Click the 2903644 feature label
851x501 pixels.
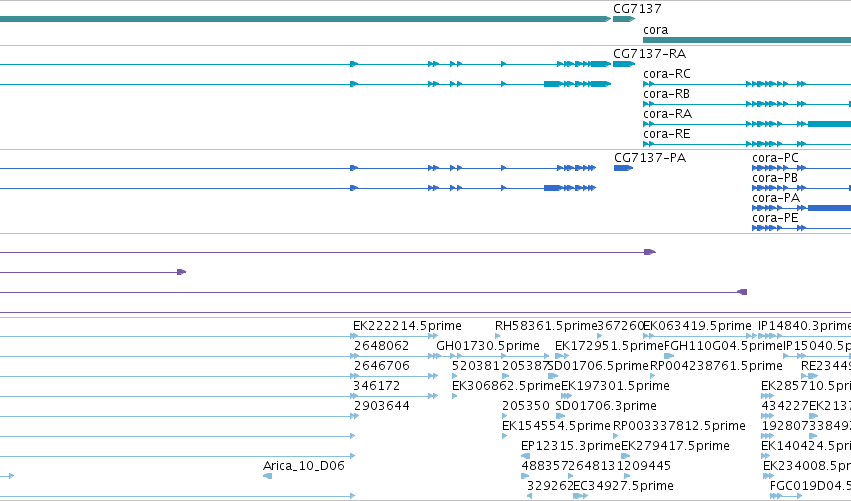[x=382, y=406]
